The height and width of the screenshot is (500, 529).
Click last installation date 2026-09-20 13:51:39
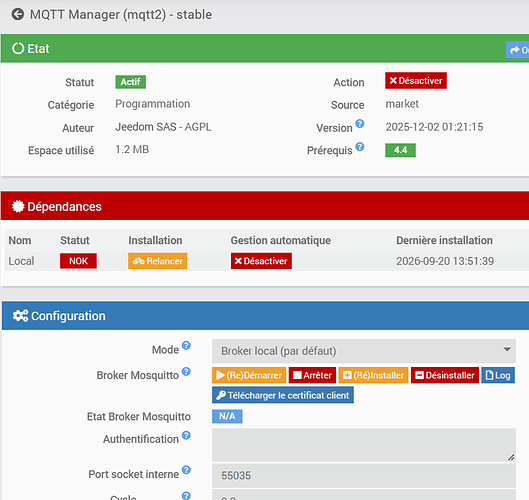[x=445, y=261]
